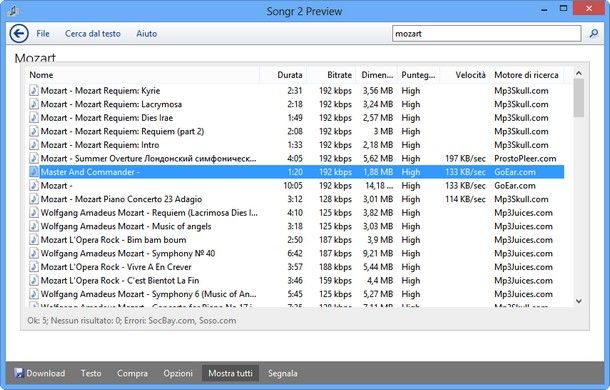Sort by the Durata column header
Viewport: 610px width, 390px height.
283,75
